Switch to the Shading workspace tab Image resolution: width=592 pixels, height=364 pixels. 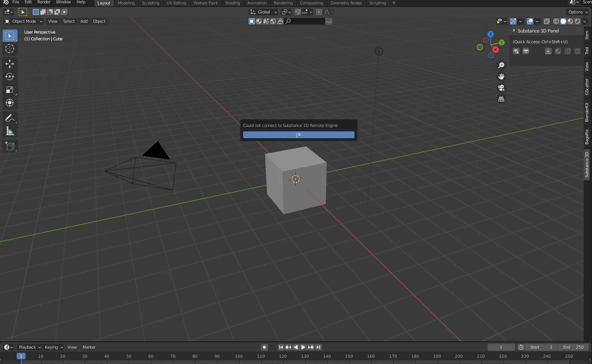click(x=232, y=3)
